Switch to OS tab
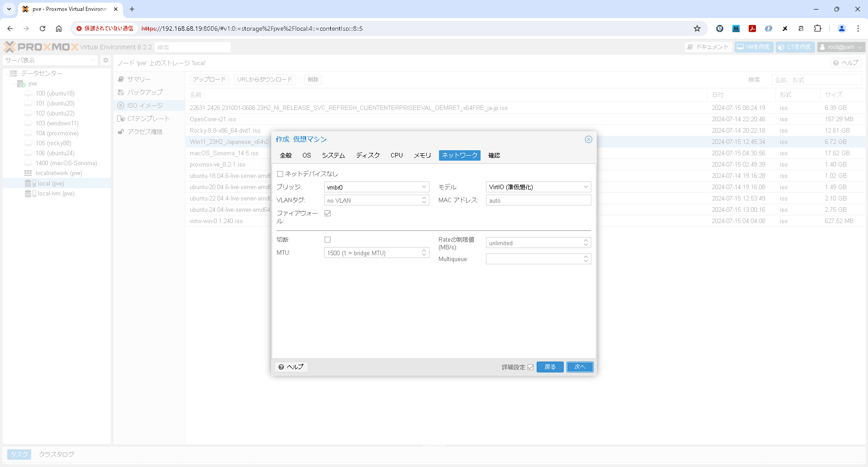This screenshot has width=868, height=467. [x=307, y=155]
